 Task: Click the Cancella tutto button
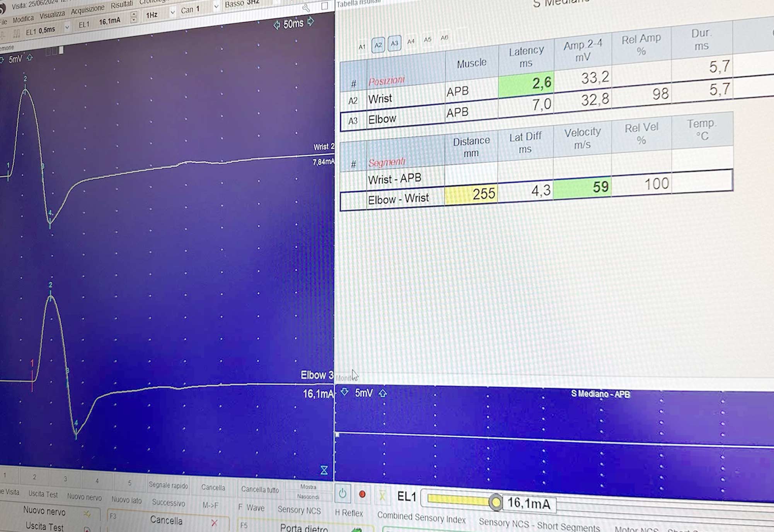point(260,489)
